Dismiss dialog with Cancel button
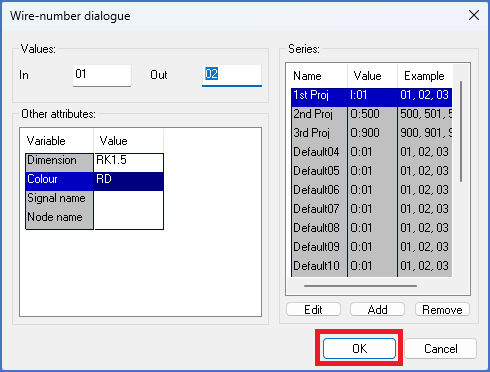Image resolution: width=490 pixels, height=372 pixels. coord(440,349)
